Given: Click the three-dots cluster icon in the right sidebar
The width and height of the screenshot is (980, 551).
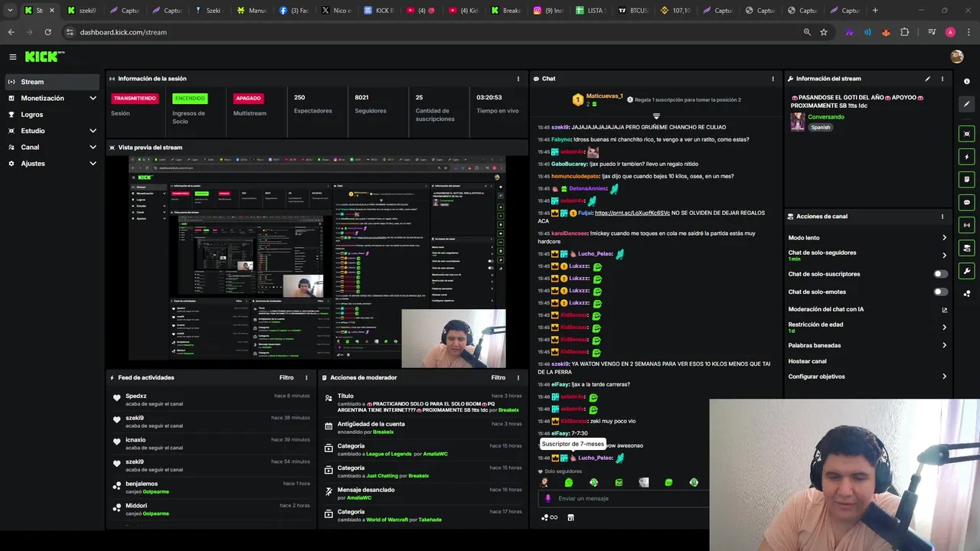Looking at the screenshot, I should [x=966, y=293].
